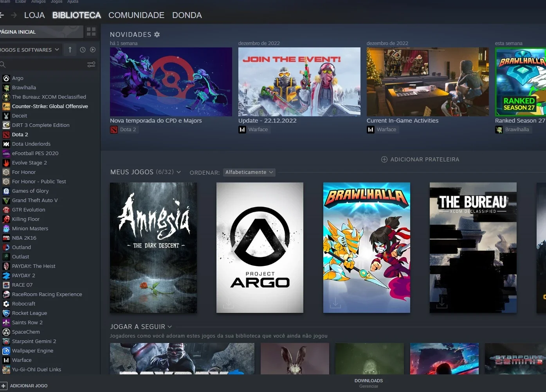546x392 pixels.
Task: Click Amnesia cover download arrow icon
Action: [122, 303]
